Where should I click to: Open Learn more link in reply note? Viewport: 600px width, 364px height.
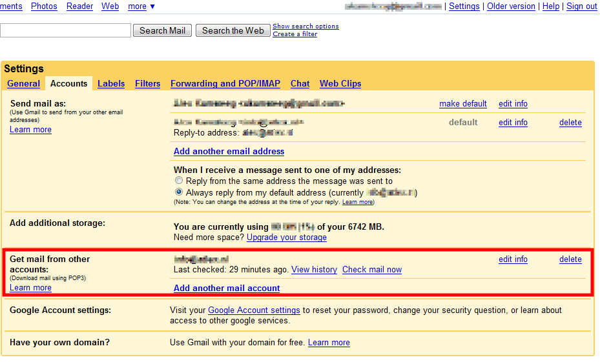357,202
